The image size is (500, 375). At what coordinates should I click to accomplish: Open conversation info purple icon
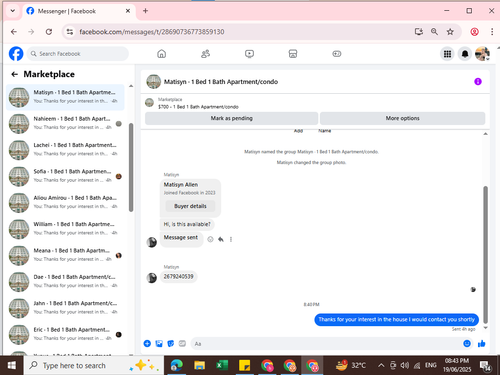pyautogui.click(x=478, y=82)
